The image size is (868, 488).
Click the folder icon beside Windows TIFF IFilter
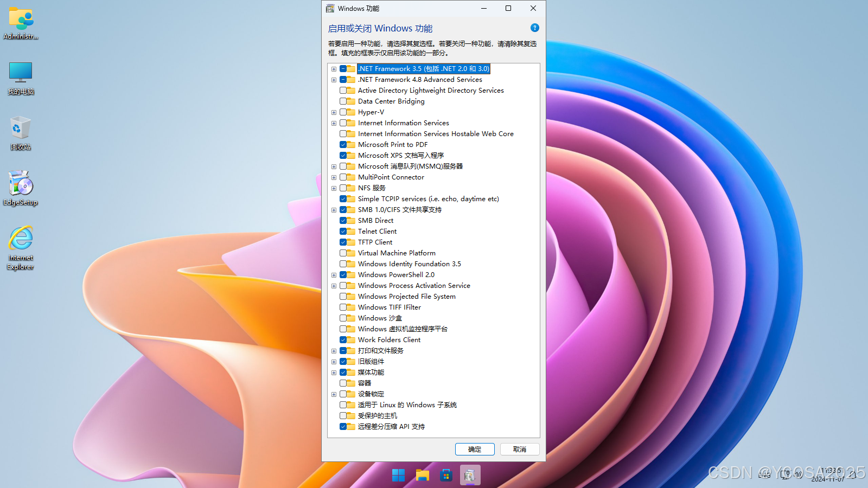coord(352,307)
